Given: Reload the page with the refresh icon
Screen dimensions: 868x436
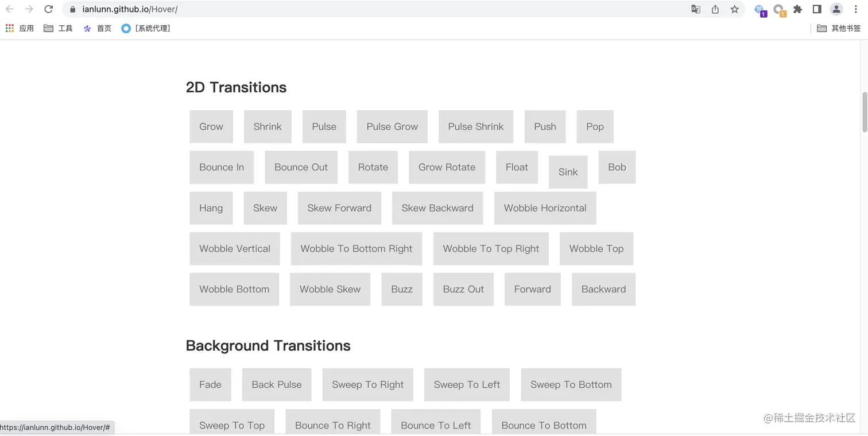Looking at the screenshot, I should pos(49,9).
